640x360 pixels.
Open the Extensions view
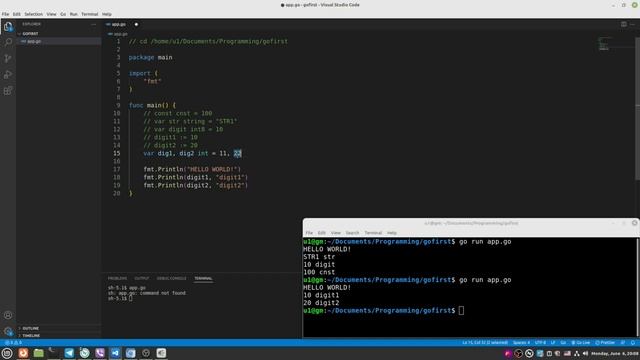pos(8,91)
